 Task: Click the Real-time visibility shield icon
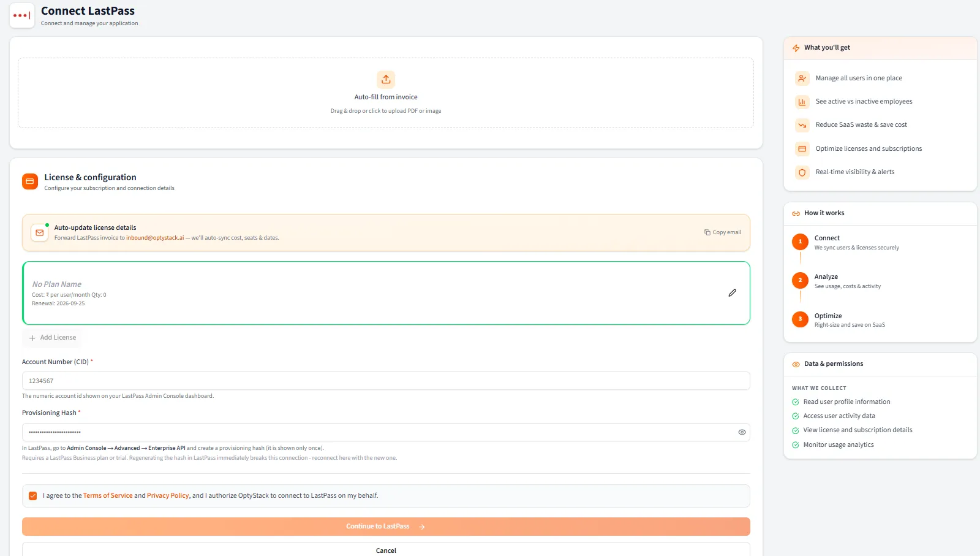tap(802, 172)
